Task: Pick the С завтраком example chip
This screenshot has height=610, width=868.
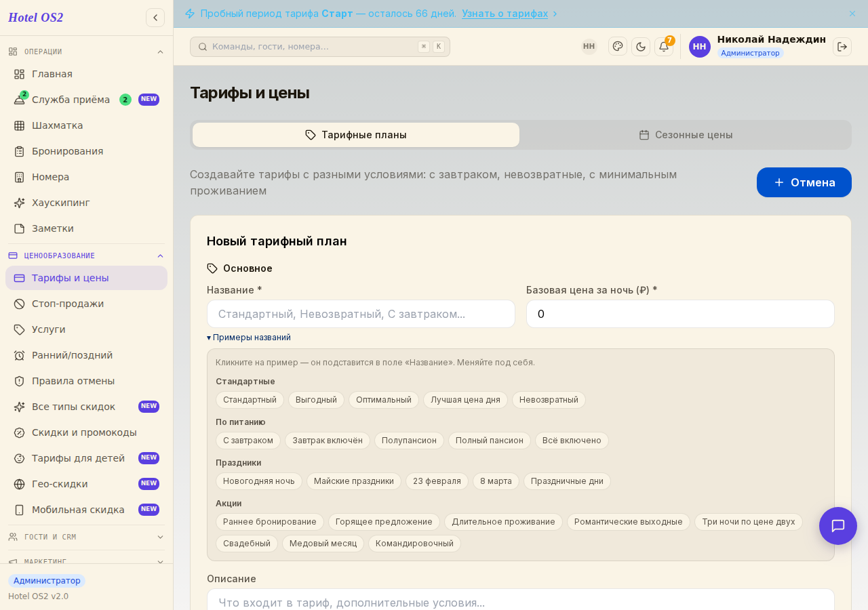Action: click(x=248, y=441)
